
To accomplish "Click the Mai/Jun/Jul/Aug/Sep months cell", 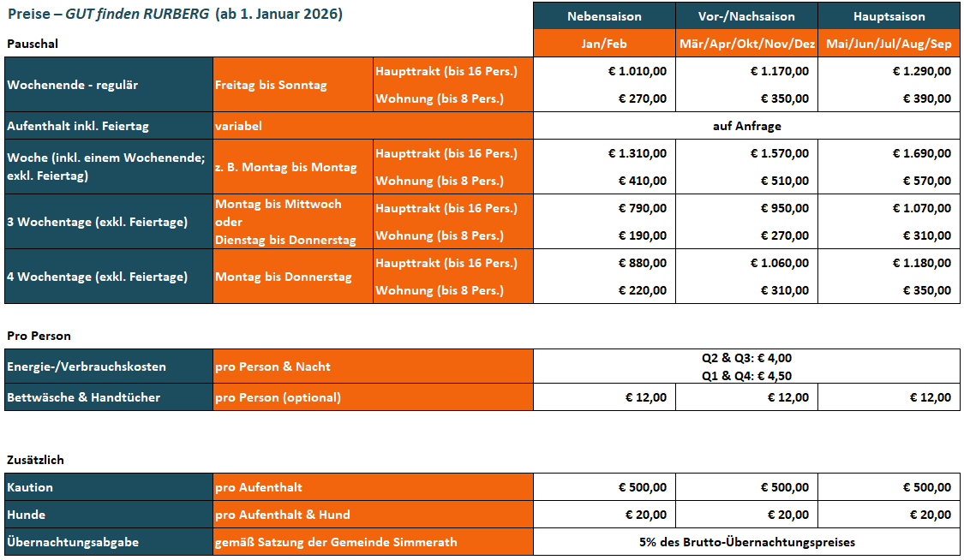I will pyautogui.click(x=889, y=44).
